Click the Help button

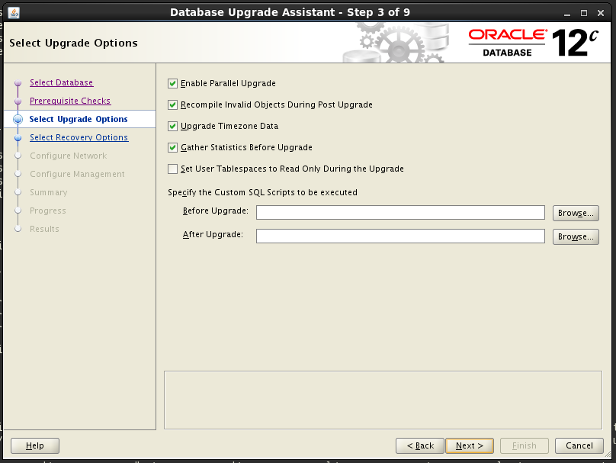[35, 446]
